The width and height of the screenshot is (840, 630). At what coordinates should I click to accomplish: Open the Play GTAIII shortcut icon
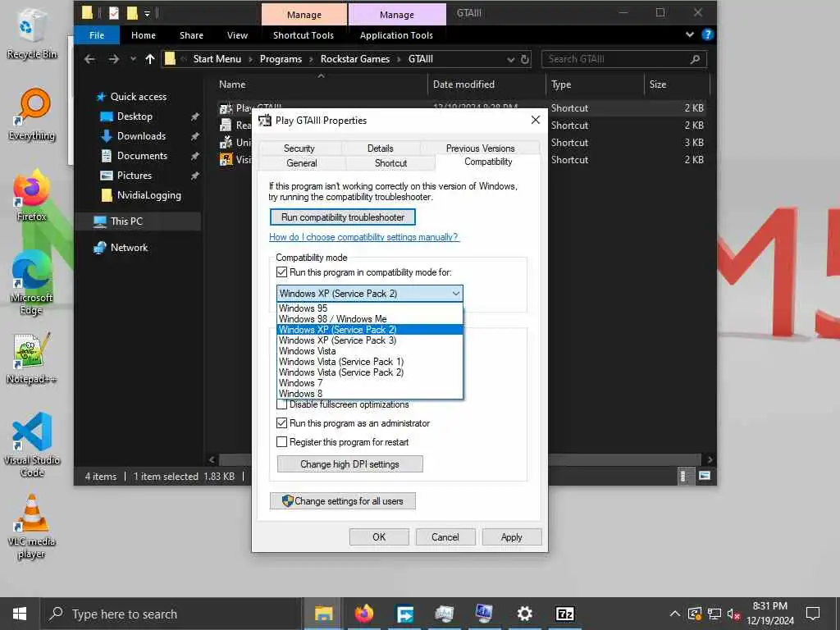[x=226, y=108]
